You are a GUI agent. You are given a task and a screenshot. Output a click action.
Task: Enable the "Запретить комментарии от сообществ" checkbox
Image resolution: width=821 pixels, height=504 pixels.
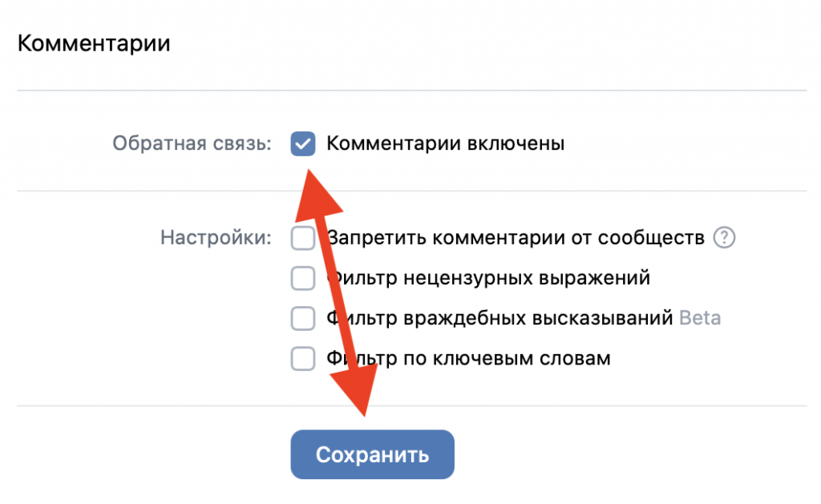coord(303,238)
